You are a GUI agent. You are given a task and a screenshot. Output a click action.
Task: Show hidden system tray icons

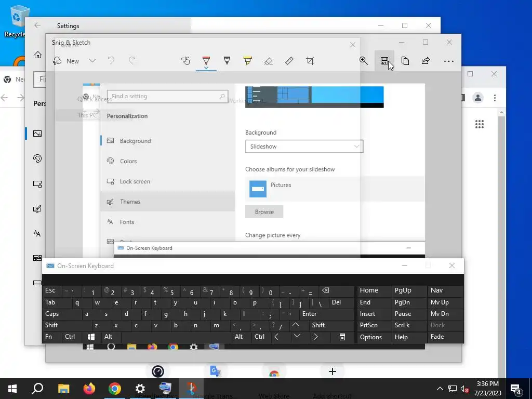tap(440, 389)
